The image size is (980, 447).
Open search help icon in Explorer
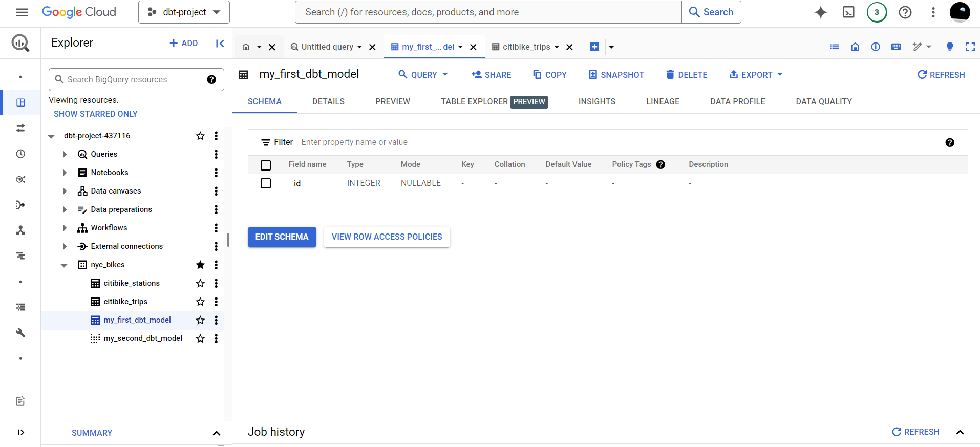coord(211,79)
